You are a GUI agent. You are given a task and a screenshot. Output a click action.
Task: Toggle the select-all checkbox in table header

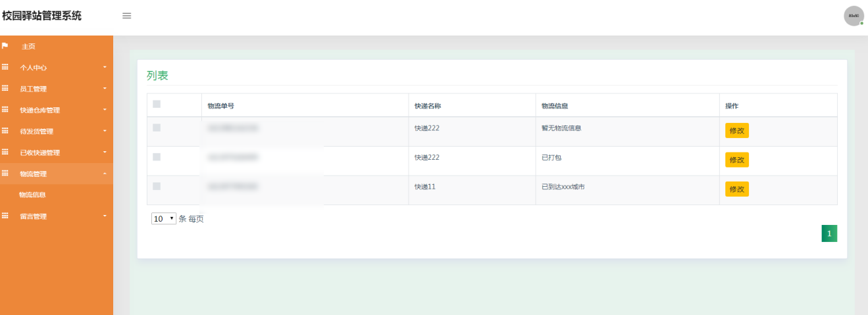pos(157,104)
